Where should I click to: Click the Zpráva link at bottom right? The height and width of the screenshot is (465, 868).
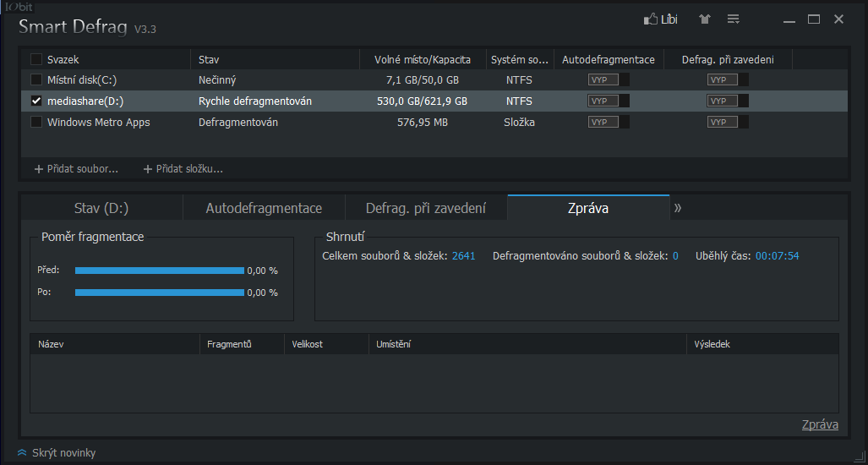coord(820,424)
